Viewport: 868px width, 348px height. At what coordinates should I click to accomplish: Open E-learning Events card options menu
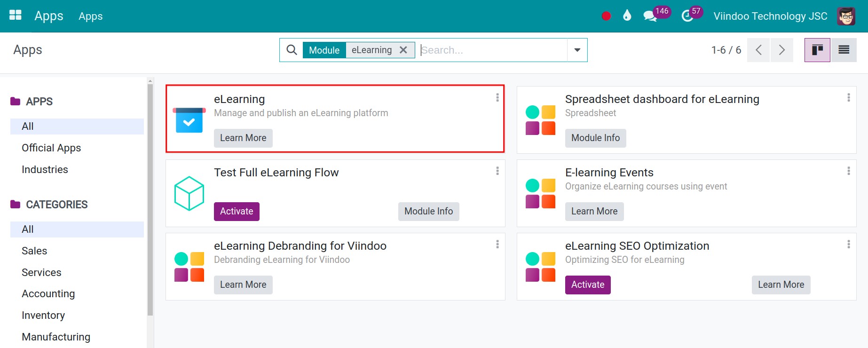click(848, 171)
